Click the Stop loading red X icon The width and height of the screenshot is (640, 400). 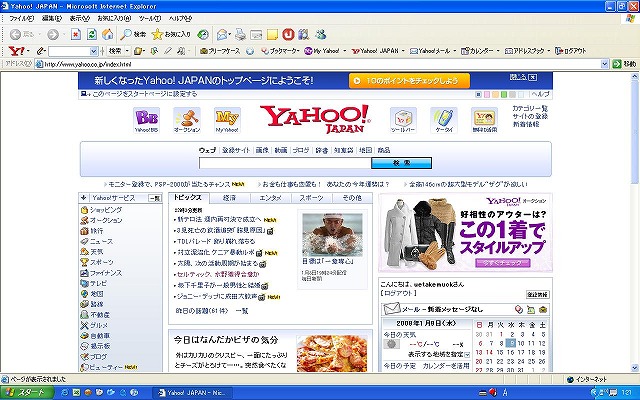pos(76,34)
